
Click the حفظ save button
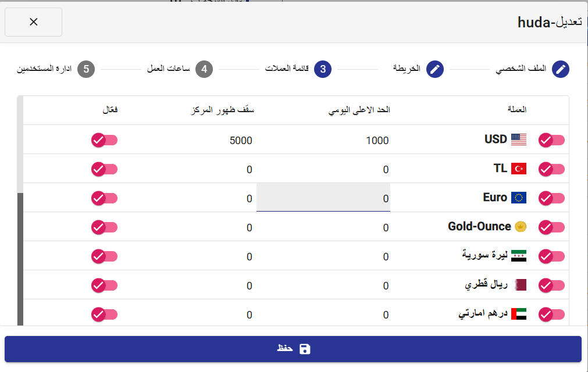293,349
